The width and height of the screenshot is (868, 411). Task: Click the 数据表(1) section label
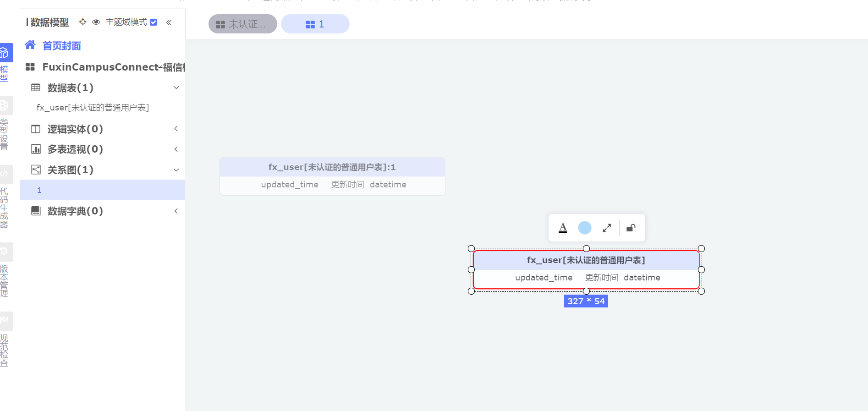[x=71, y=88]
